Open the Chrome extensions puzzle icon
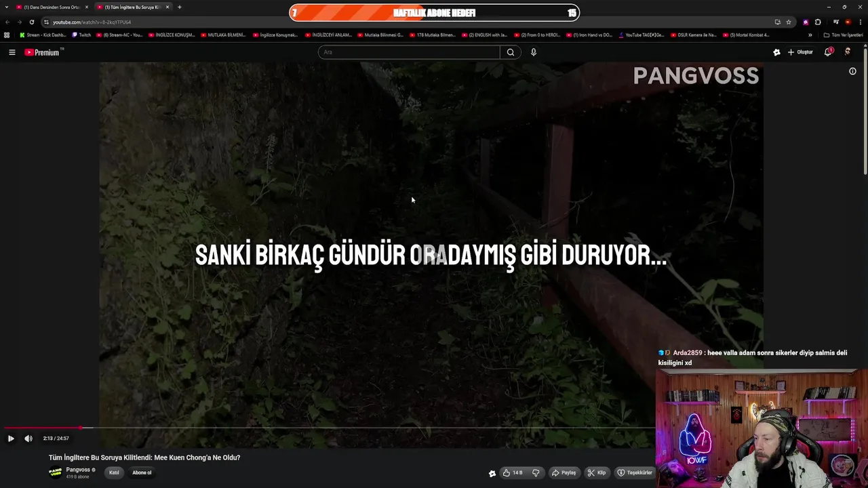Viewport: 868px width, 488px height. [x=818, y=22]
